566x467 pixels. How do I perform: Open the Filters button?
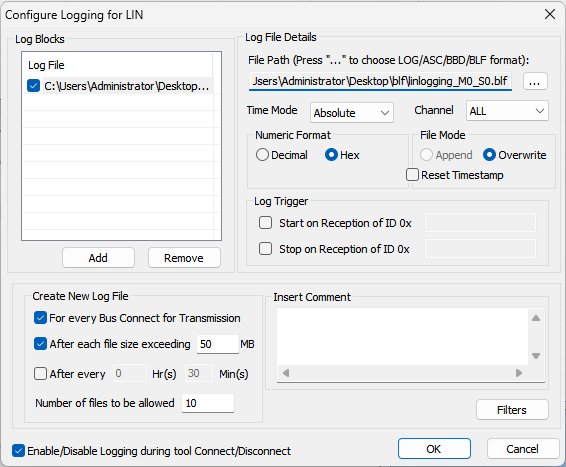point(512,410)
